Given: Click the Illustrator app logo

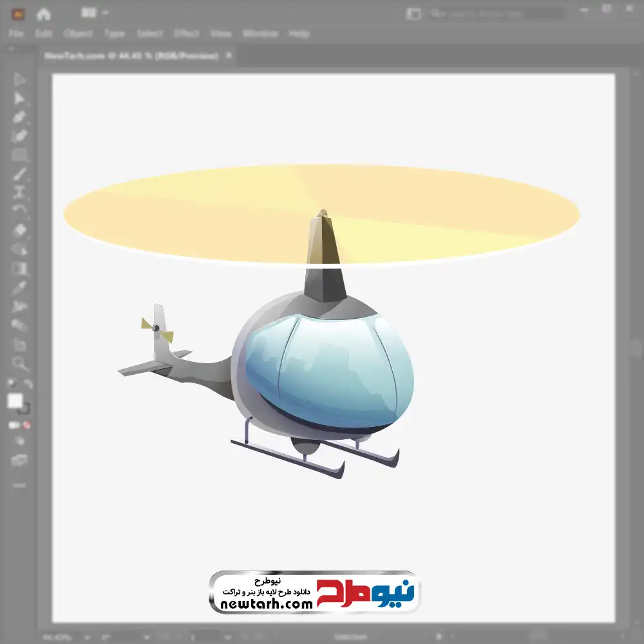Looking at the screenshot, I should tap(18, 15).
